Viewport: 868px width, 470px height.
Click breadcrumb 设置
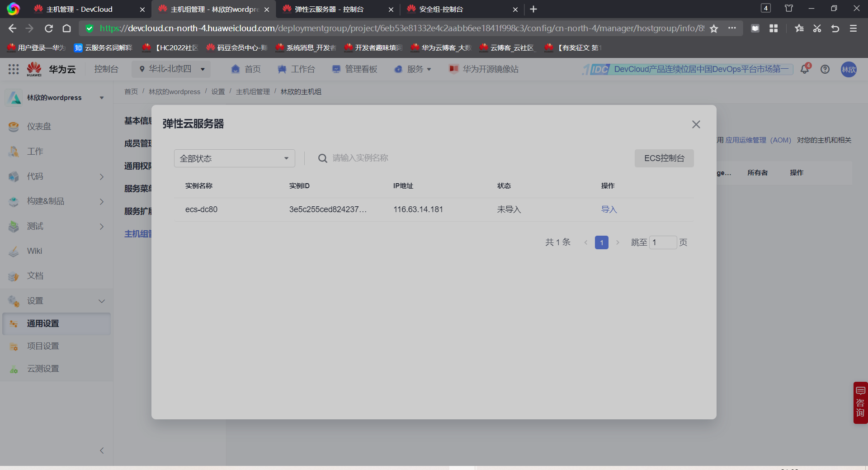coord(218,92)
